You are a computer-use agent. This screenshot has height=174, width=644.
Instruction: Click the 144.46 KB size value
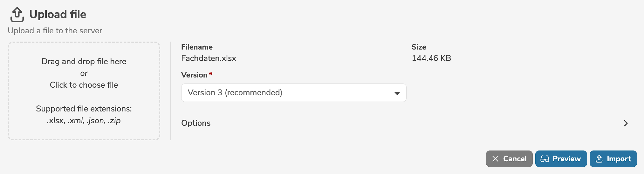click(x=431, y=58)
